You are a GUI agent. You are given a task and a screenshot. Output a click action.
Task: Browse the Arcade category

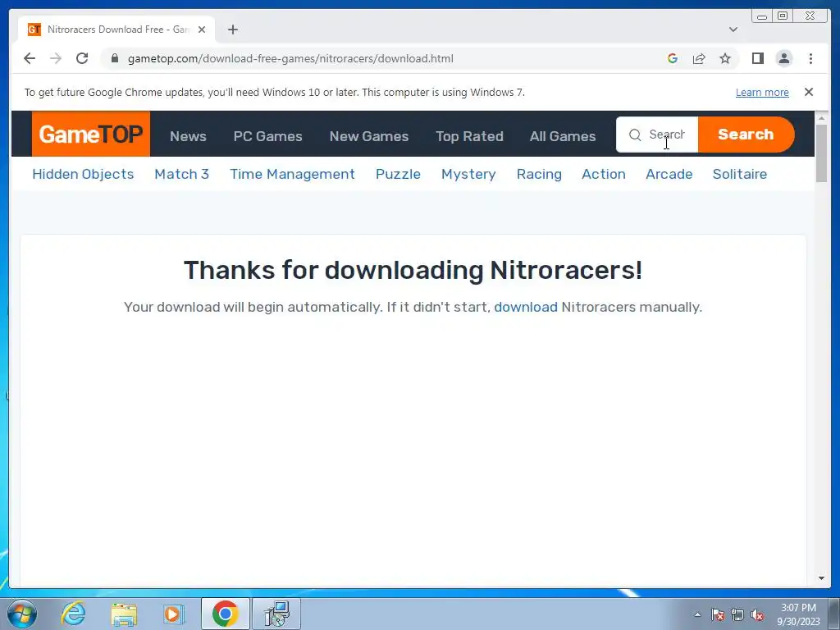point(669,174)
